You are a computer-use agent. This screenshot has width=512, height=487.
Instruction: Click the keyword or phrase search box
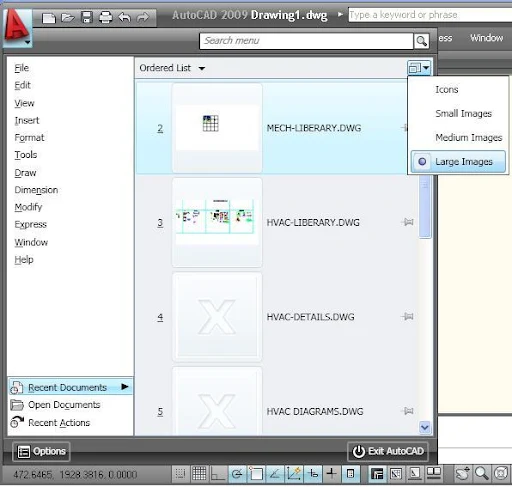click(430, 15)
